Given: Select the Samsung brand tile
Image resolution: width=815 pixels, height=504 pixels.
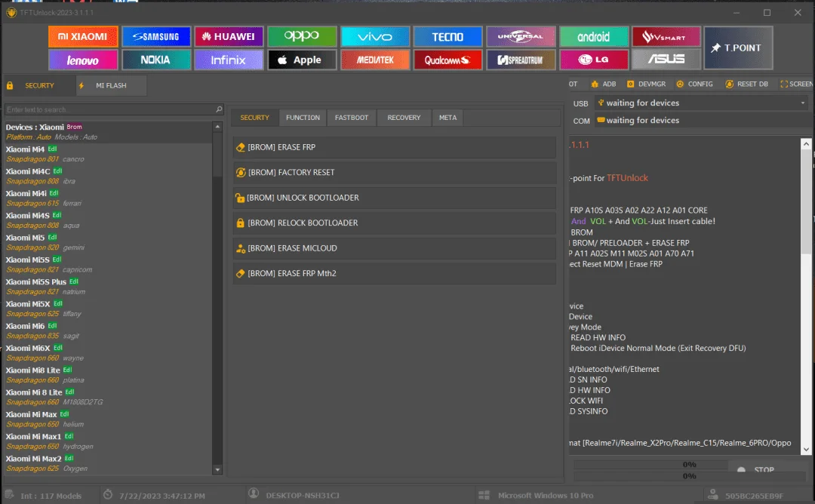Looking at the screenshot, I should coord(156,36).
